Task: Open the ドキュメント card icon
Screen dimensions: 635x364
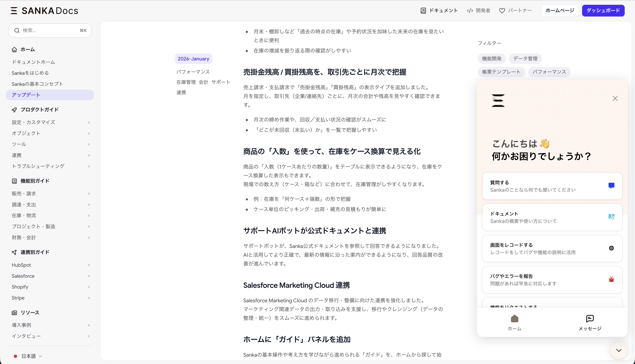Action: tap(611, 217)
